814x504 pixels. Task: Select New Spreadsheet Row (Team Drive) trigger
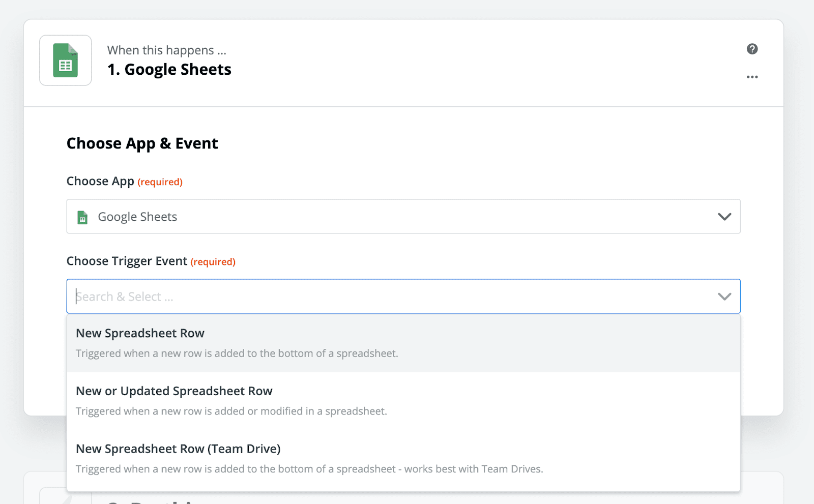pyautogui.click(x=403, y=459)
